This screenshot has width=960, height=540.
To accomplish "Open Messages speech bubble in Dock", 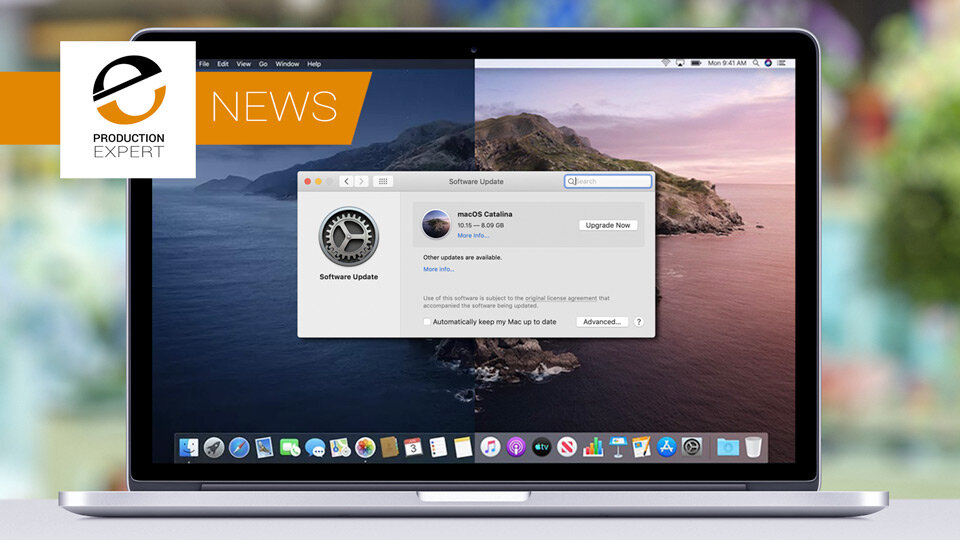I will point(315,448).
